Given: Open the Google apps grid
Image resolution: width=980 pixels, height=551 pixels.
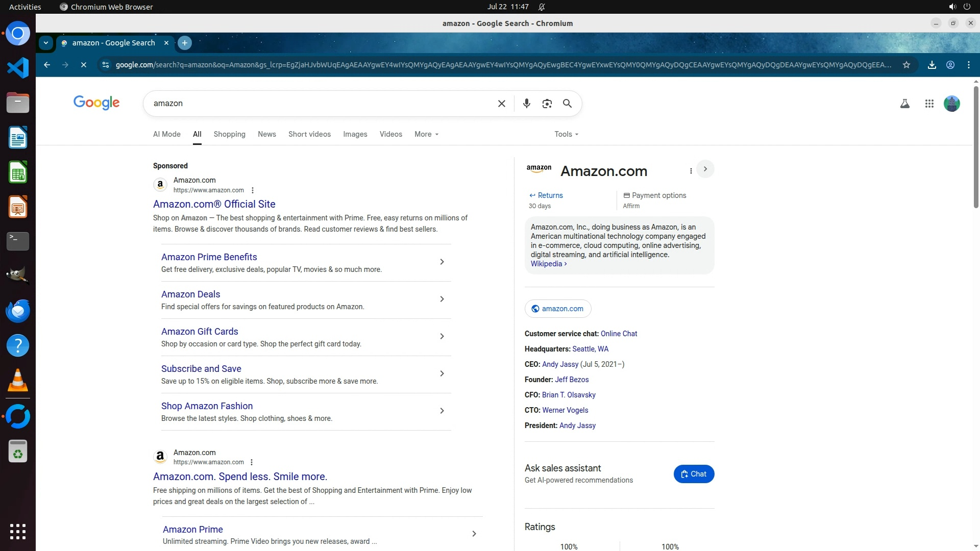Looking at the screenshot, I should (929, 104).
